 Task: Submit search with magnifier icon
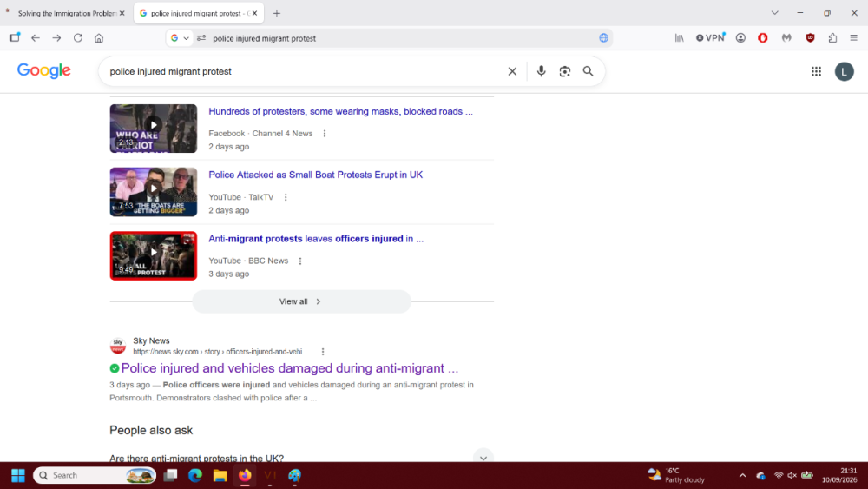pos(588,71)
